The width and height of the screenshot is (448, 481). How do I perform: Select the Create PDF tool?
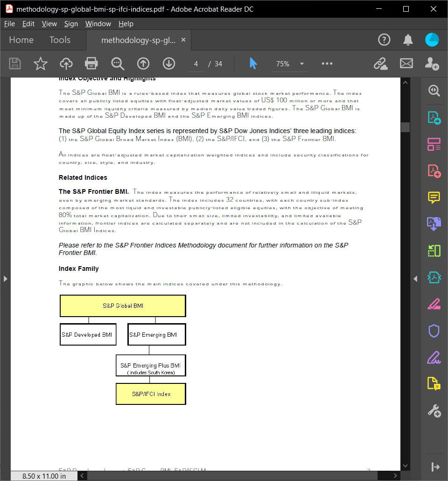click(x=434, y=171)
